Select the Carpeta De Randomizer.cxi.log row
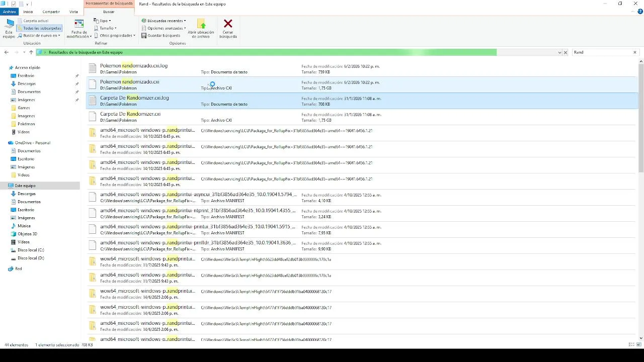This screenshot has width=644, height=362. 361,101
